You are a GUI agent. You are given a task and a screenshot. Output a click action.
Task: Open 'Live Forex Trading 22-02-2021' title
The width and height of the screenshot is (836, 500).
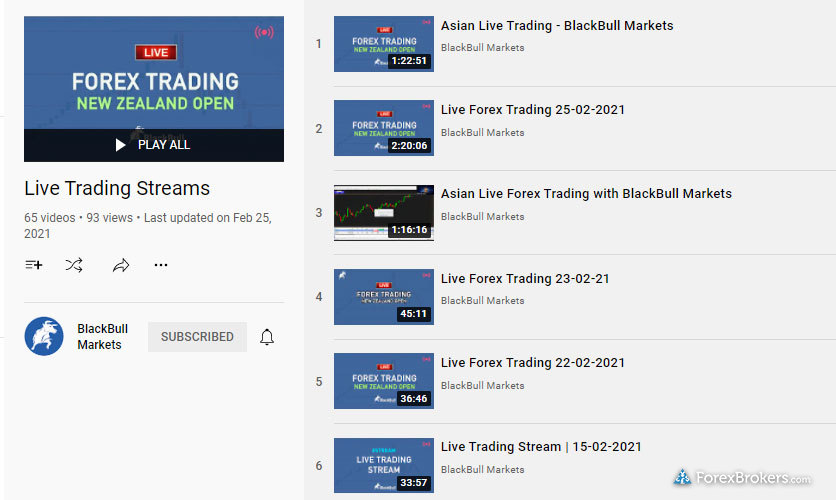(x=533, y=362)
